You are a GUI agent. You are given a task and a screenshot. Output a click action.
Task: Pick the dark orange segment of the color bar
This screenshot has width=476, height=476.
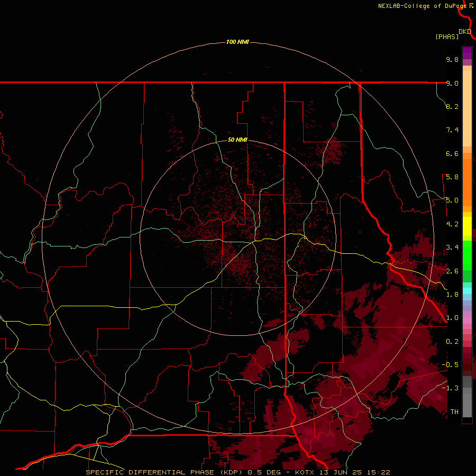tap(467, 182)
